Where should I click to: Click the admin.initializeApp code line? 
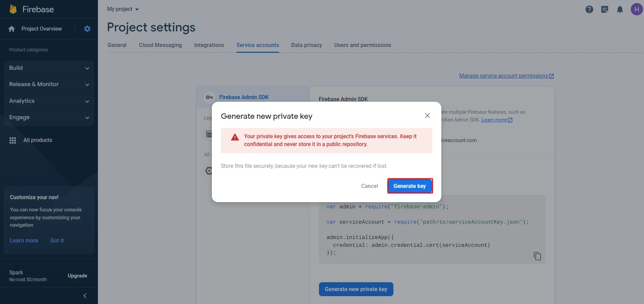[360, 237]
